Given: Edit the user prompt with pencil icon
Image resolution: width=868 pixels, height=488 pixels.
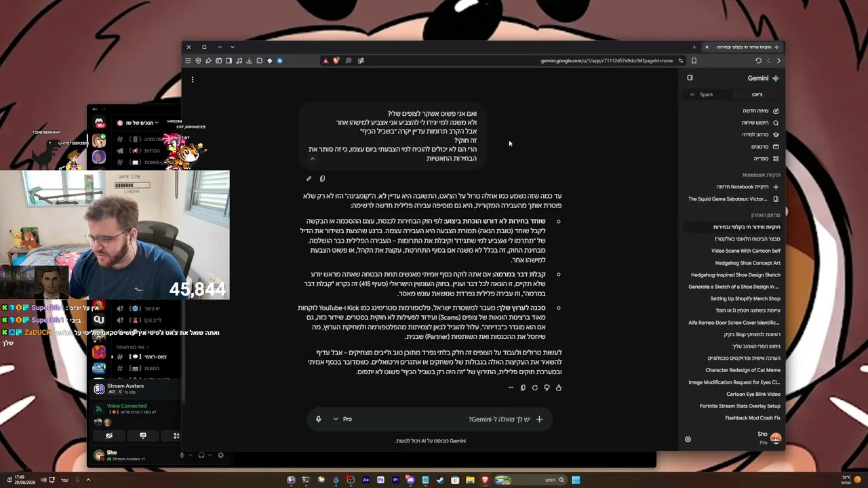Looking at the screenshot, I should point(309,179).
